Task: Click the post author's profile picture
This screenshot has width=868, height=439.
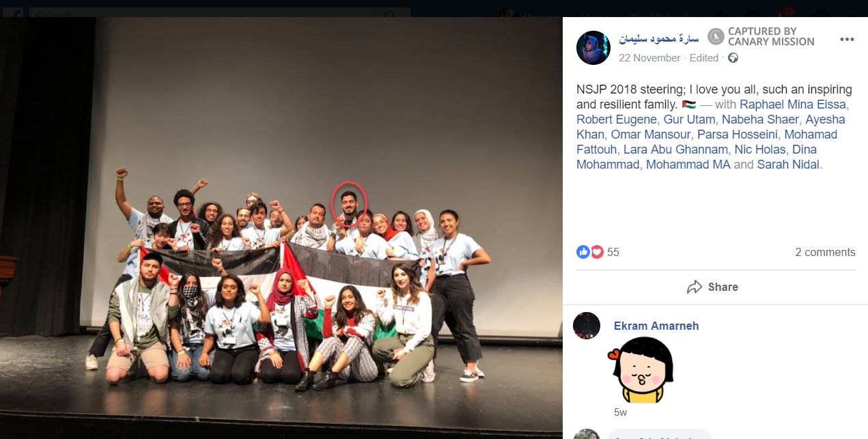Action: tap(593, 48)
